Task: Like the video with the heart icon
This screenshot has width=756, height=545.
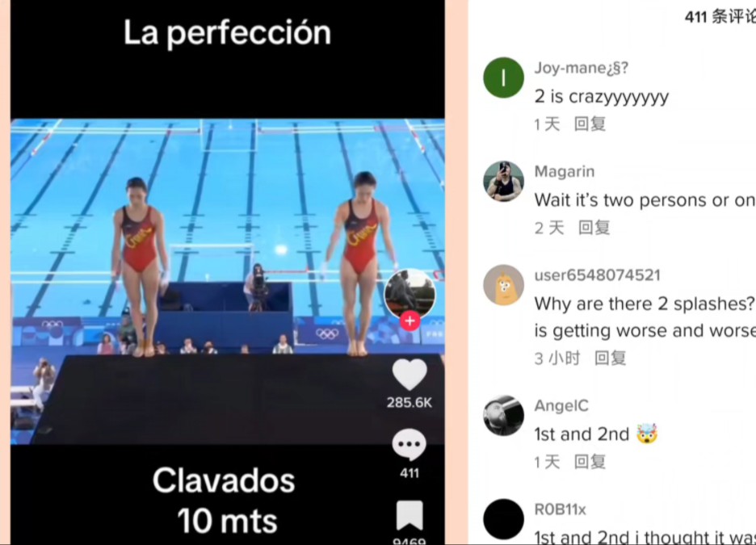Action: coord(409,375)
